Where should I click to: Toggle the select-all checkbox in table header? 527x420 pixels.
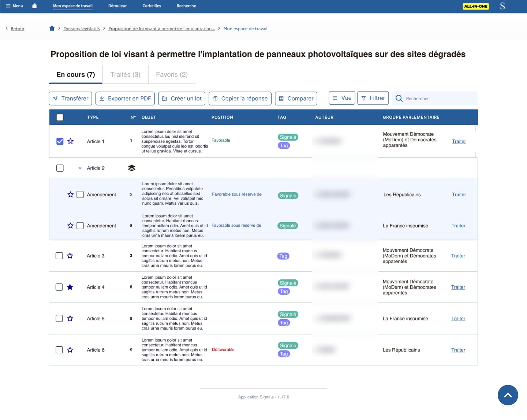click(60, 117)
